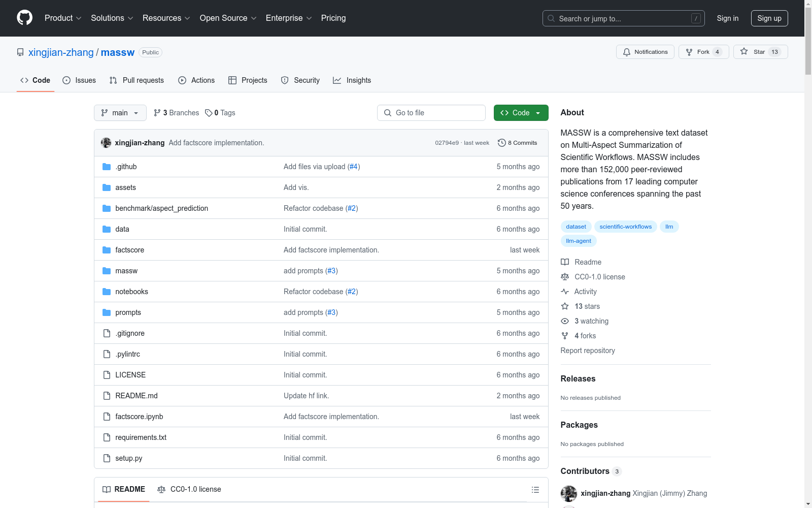Screen dimensions: 812x508
Task: Click the prompts folder icon
Action: point(107,312)
